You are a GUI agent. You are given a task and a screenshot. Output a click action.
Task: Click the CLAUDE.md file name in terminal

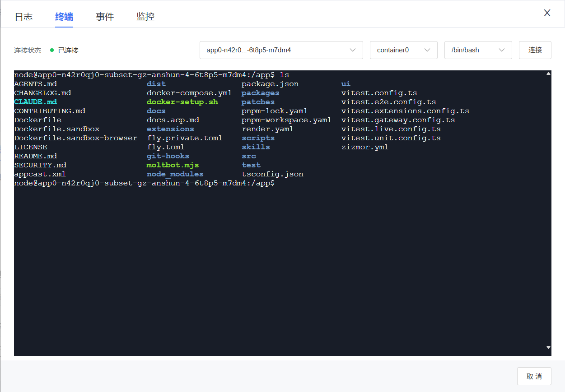click(36, 102)
